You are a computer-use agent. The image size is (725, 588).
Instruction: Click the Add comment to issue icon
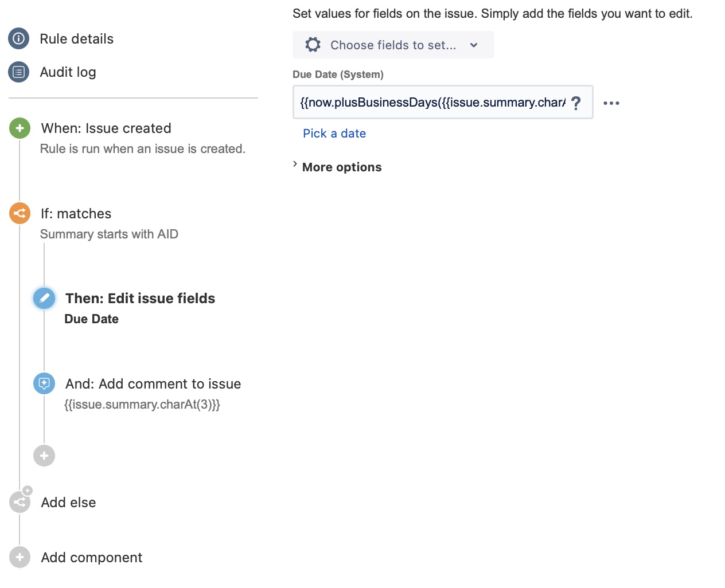pos(44,383)
